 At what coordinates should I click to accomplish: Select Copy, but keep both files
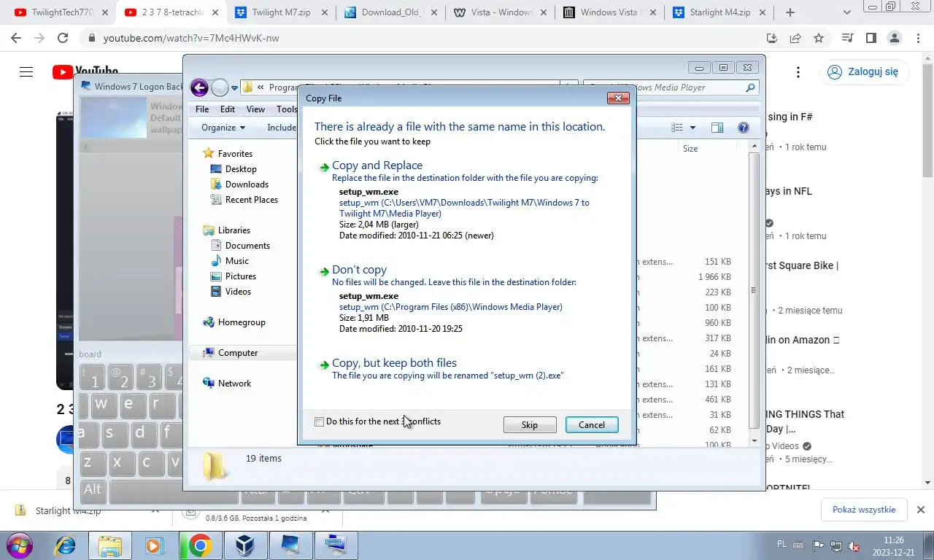pos(394,363)
